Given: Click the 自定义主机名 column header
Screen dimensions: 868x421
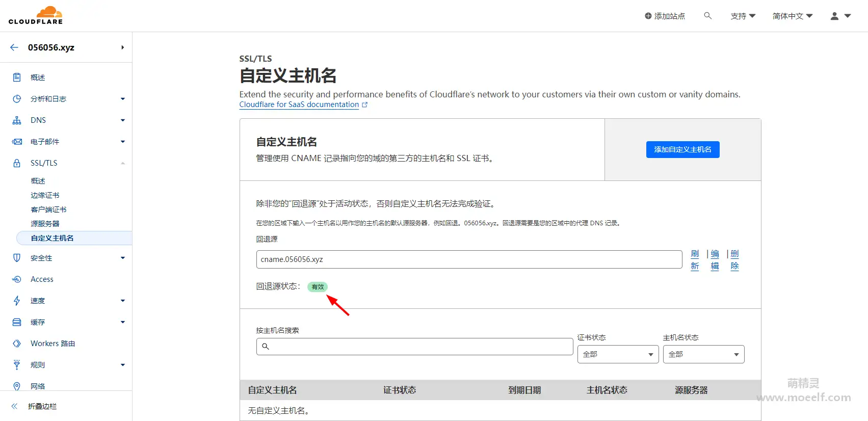Looking at the screenshot, I should [x=272, y=390].
